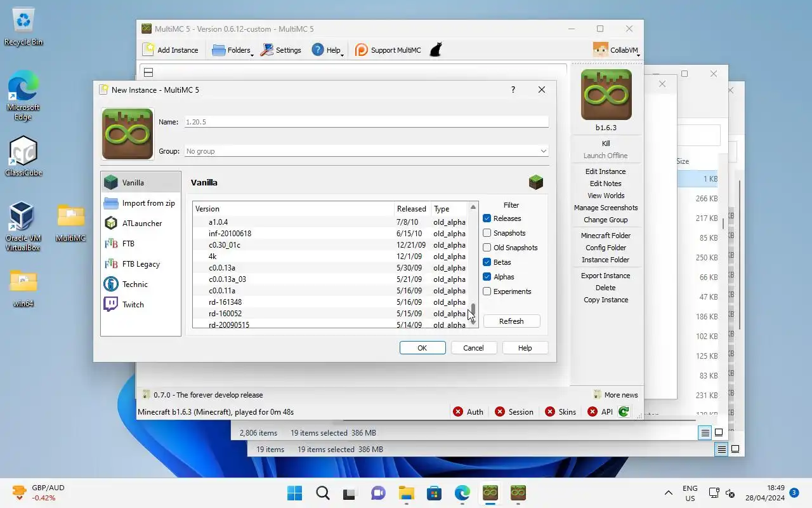
Task: Select the FTB Legacy source
Action: tap(141, 264)
